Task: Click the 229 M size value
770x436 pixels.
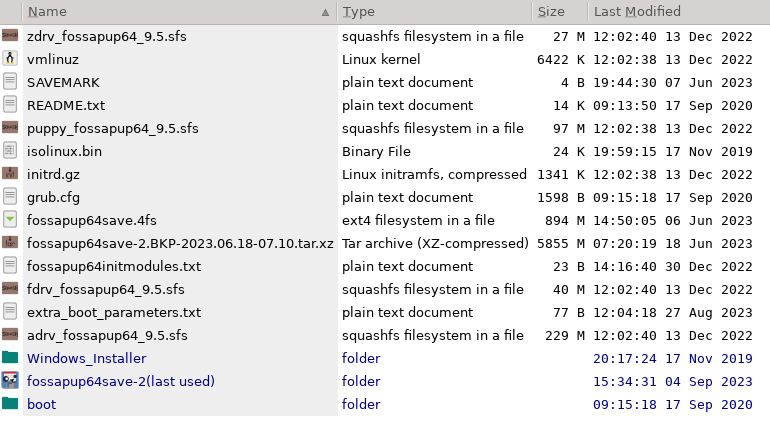Action: point(565,336)
